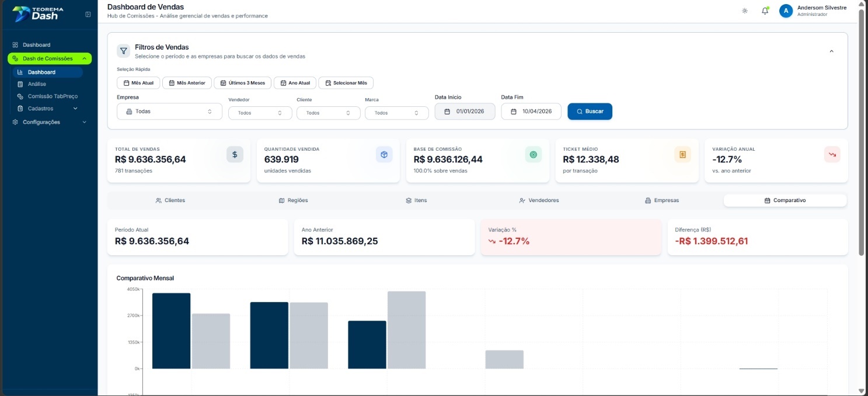
Task: Click the Comissão TabPreço tag icon
Action: (20, 96)
